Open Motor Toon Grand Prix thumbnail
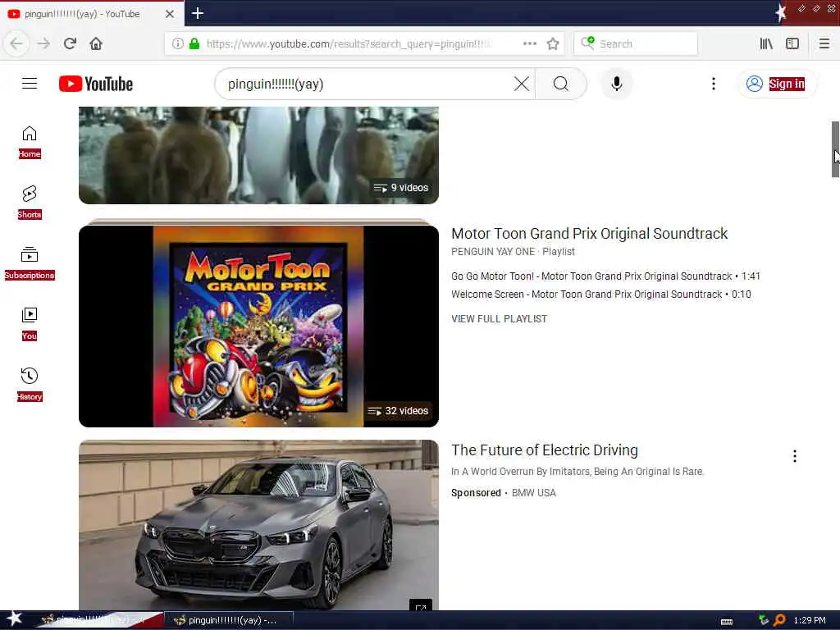This screenshot has height=630, width=840. pyautogui.click(x=258, y=326)
